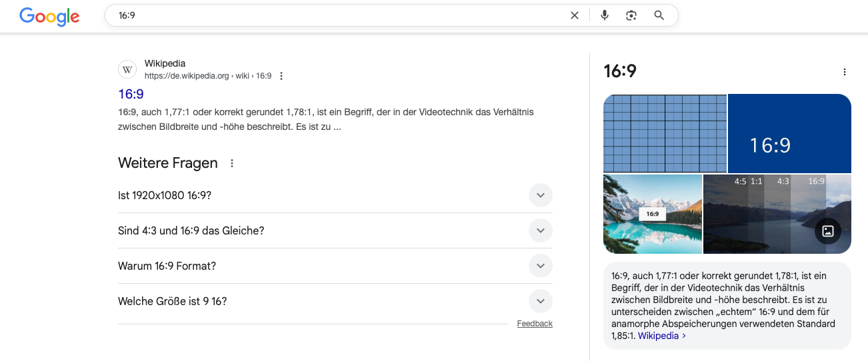Click the Wikipedia favicon on the result

(x=127, y=69)
